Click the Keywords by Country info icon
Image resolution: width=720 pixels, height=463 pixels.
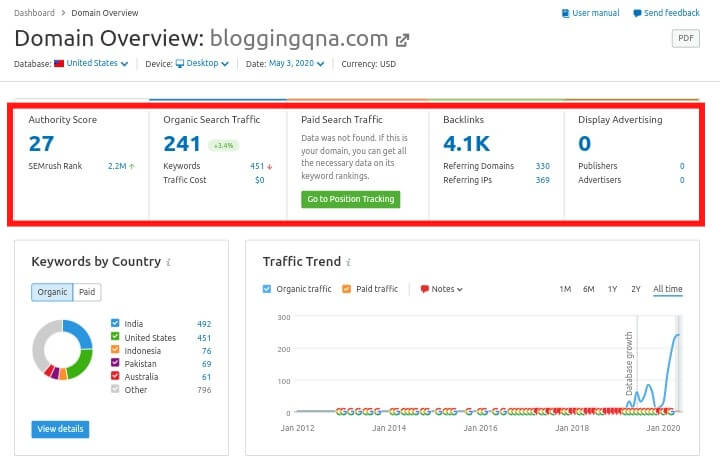169,262
